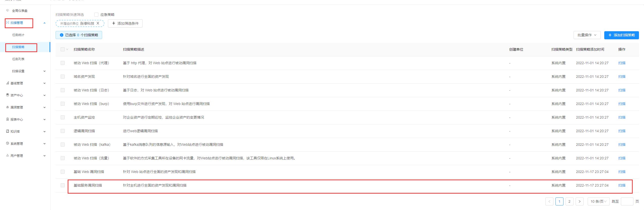644x210 pixels.
Task: Click the 报表中心 report icon
Action: 8,119
